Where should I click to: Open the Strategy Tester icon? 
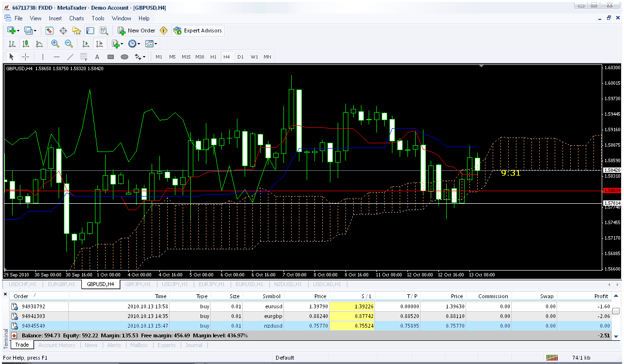coord(104,30)
